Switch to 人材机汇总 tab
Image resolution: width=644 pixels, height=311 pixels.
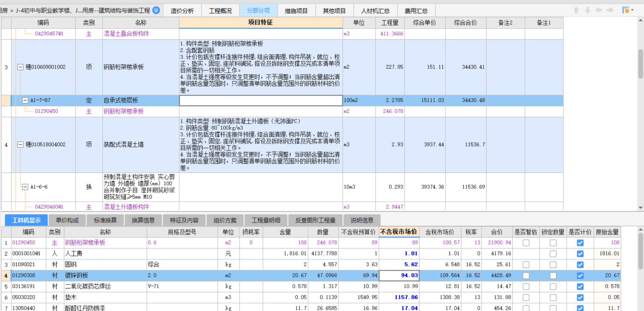click(375, 11)
